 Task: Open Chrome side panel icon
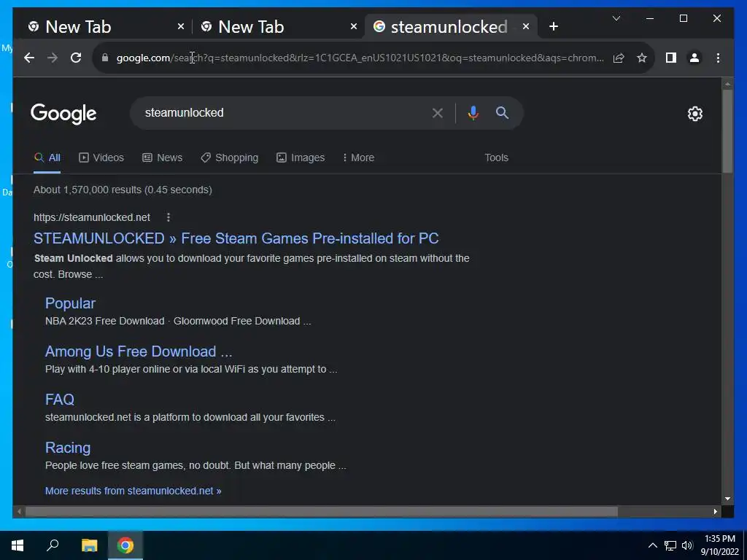click(671, 58)
